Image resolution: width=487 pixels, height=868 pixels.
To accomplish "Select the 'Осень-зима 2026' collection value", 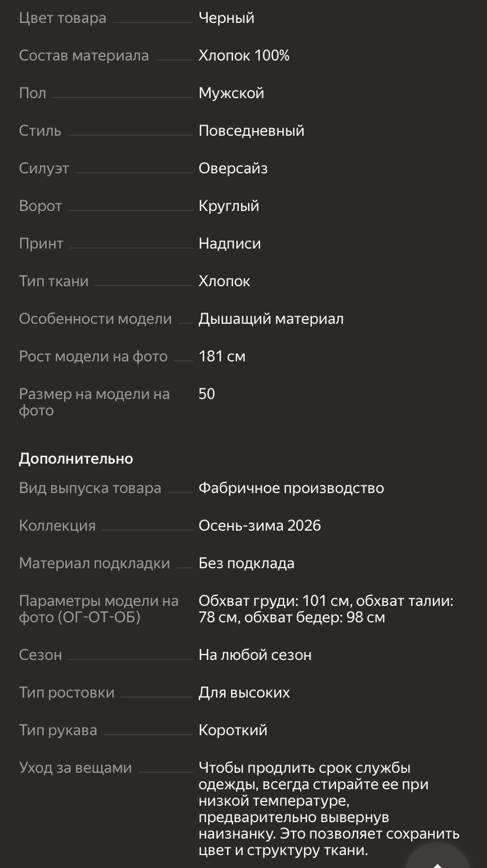I will tap(260, 525).
